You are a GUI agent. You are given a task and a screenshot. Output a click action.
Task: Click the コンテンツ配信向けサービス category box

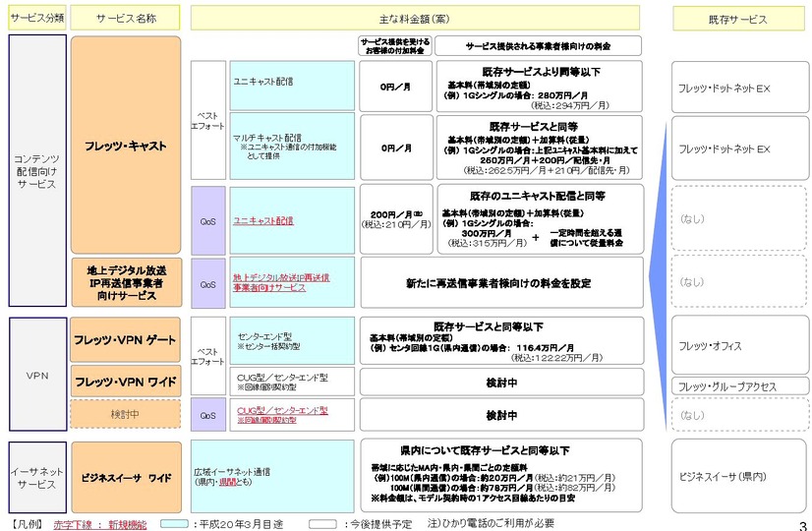[x=37, y=170]
